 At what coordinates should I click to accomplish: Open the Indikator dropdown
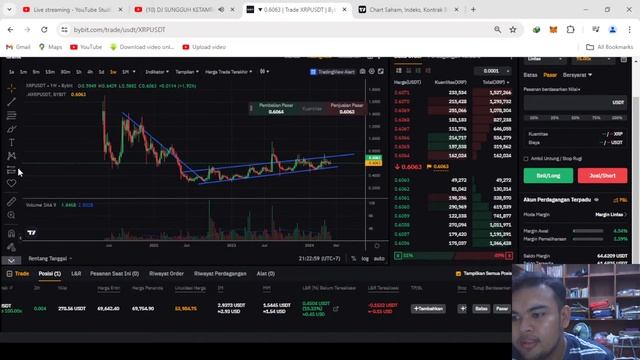pyautogui.click(x=157, y=72)
